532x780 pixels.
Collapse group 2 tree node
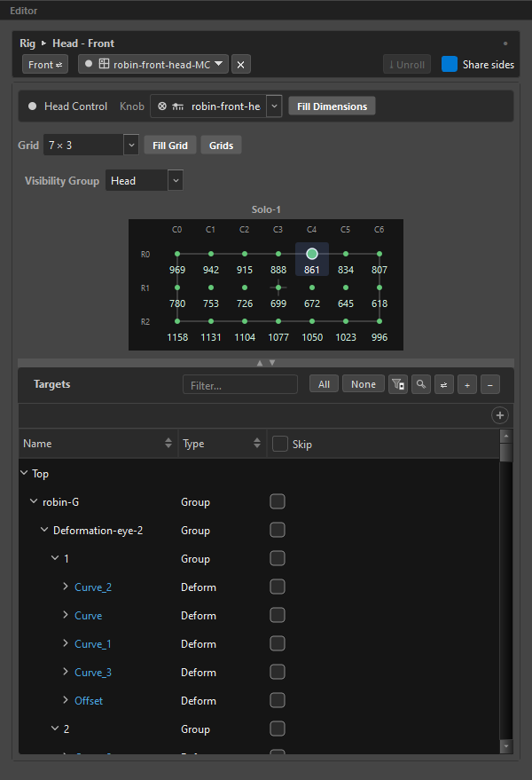(55, 728)
